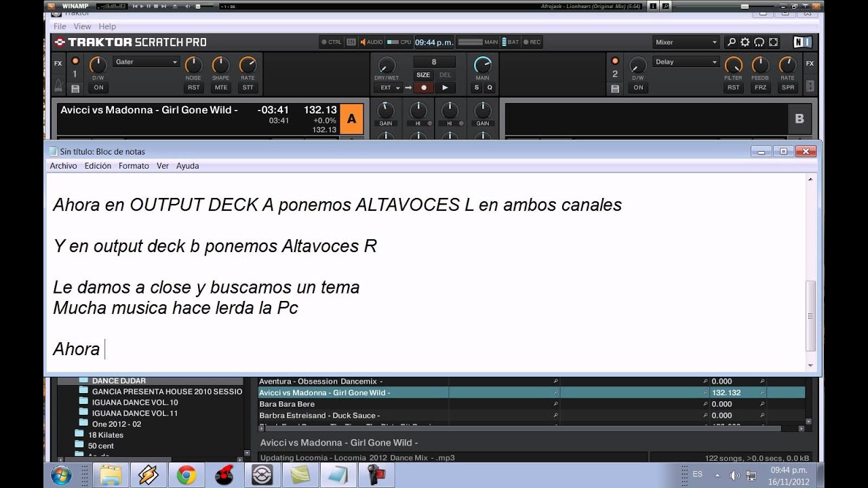Screen dimensions: 868x488
Task: Enable FX unit 1 power light
Action: [x=75, y=60]
